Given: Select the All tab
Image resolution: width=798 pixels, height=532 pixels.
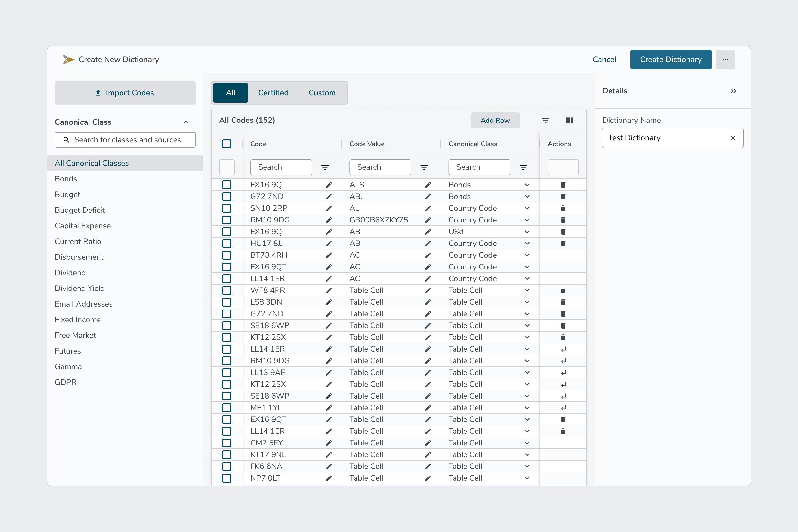Looking at the screenshot, I should pos(231,93).
